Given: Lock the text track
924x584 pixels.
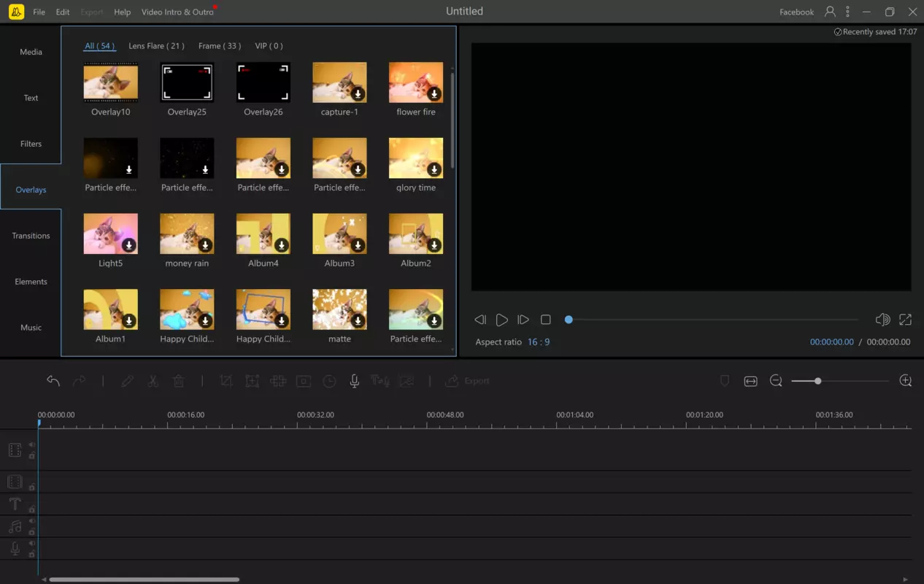Looking at the screenshot, I should click(x=31, y=509).
